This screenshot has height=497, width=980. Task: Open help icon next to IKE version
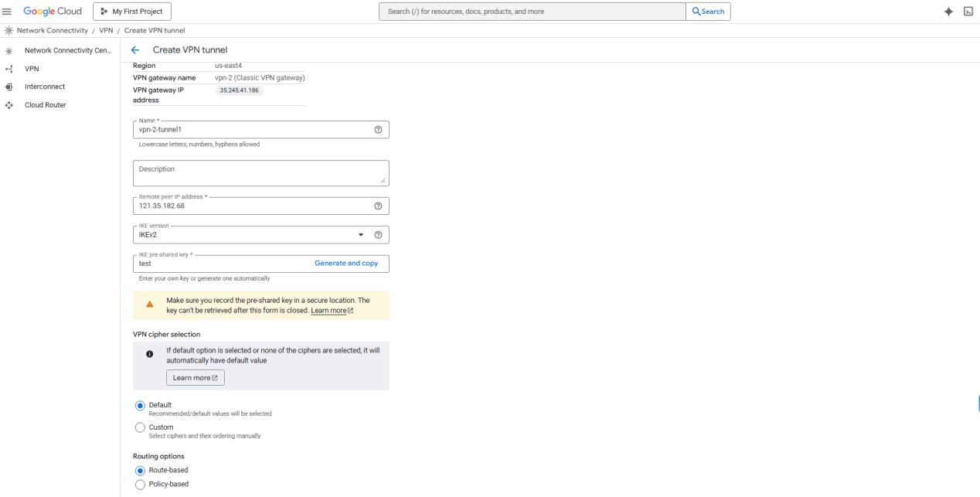pyautogui.click(x=378, y=235)
